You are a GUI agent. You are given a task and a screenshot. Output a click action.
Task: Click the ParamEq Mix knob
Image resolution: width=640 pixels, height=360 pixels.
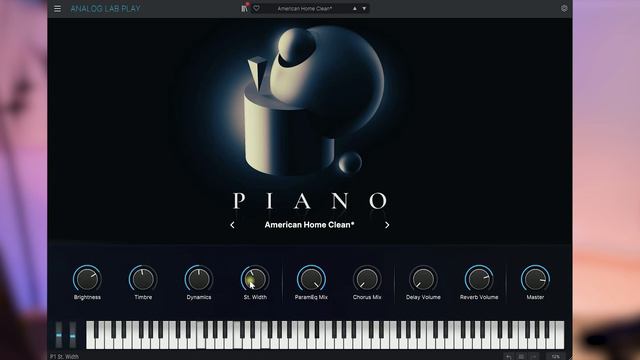coord(311,279)
